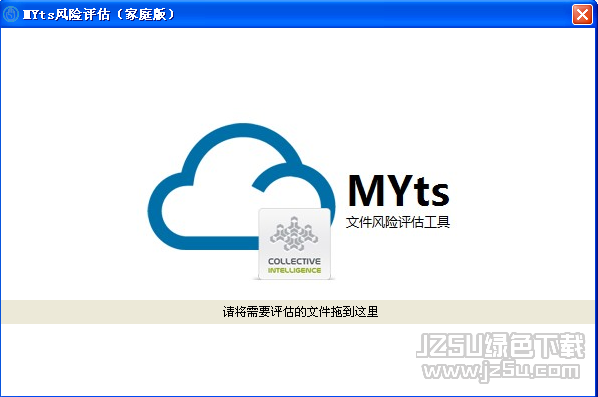Screen dimensions: 598x397
Task: Click the window title MYts风险评估（家庭版）
Action: [x=99, y=14]
